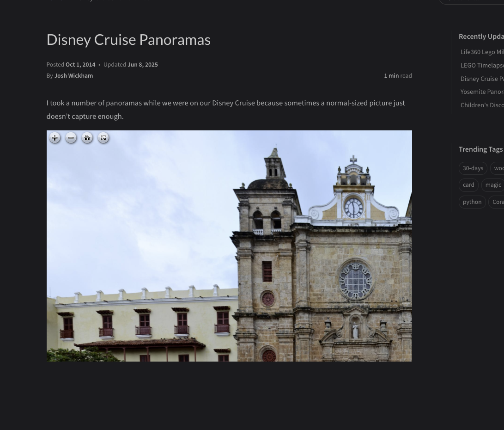504x430 pixels.
Task: Click the Recently Updated heading
Action: [481, 37]
